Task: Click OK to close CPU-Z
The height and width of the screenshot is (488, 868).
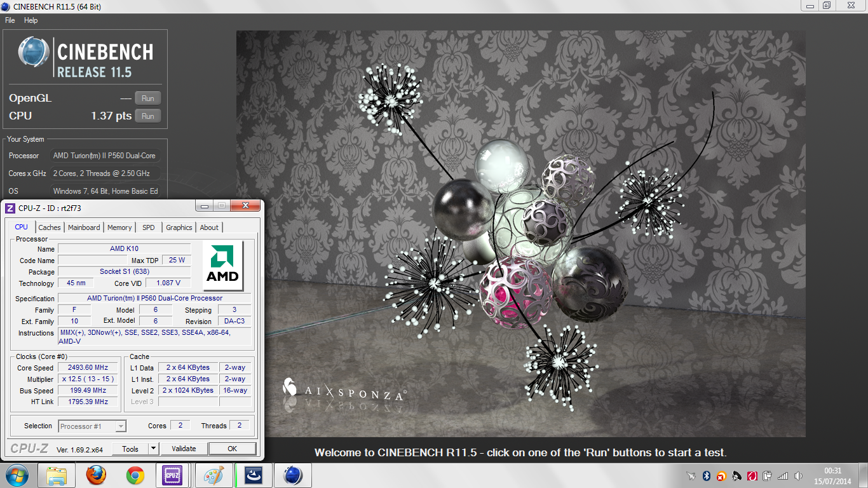Action: (233, 449)
